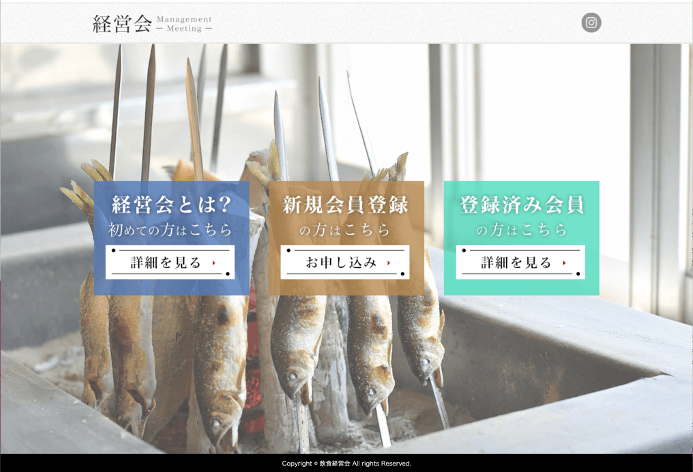Select the 経営会とは? heading
The width and height of the screenshot is (693, 472).
(171, 205)
